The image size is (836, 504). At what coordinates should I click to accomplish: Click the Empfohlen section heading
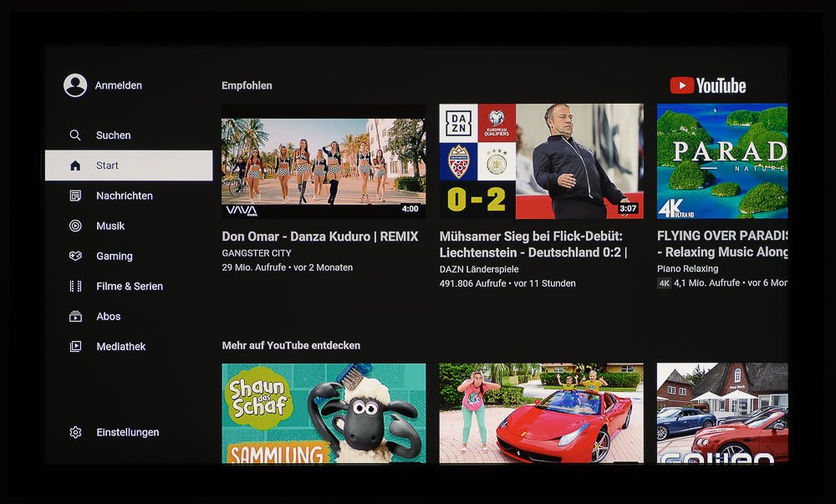[247, 86]
